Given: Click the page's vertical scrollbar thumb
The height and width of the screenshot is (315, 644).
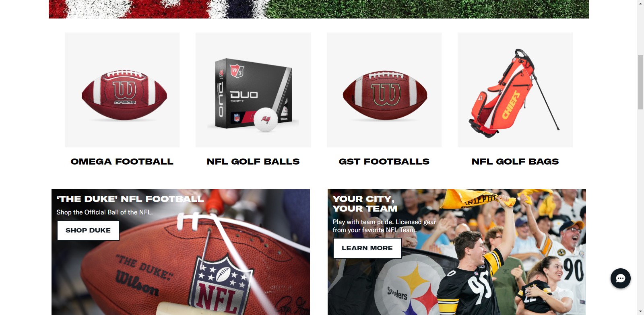Looking at the screenshot, I should 640,82.
